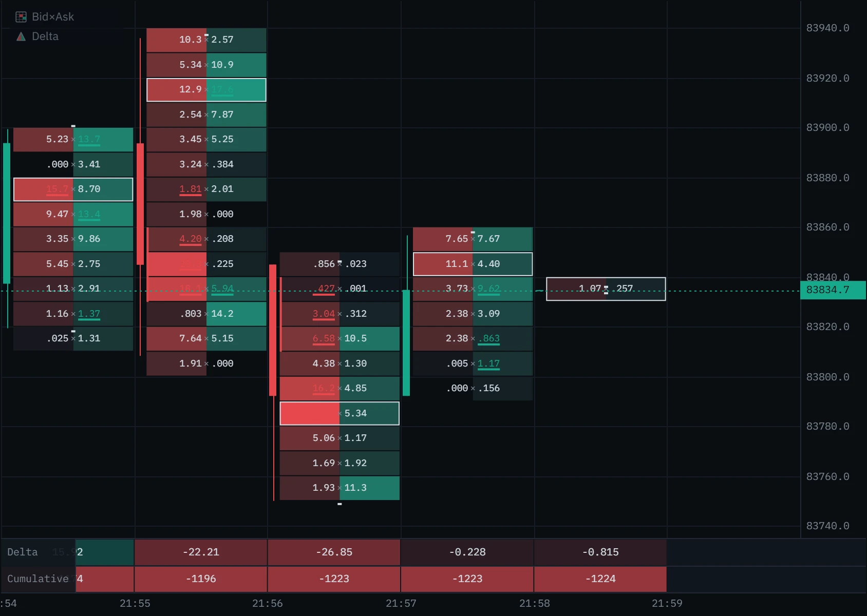Click the footprint cell .025 × 1.31
Screen dimensions: 867x616
pos(73,339)
